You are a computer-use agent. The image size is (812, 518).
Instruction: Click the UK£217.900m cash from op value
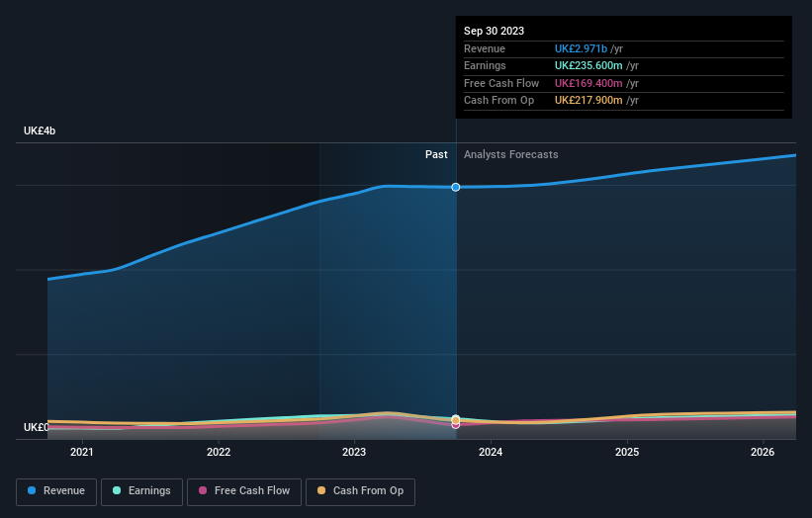pos(588,101)
